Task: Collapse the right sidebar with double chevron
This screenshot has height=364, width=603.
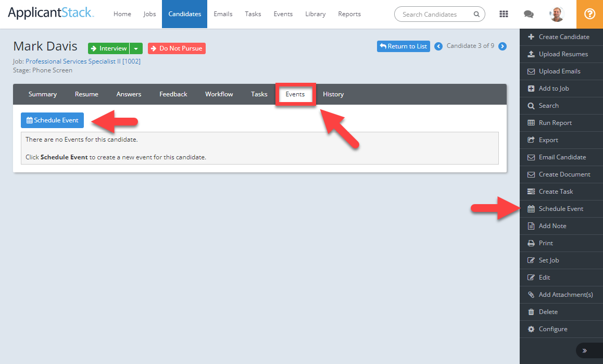Action: point(584,350)
